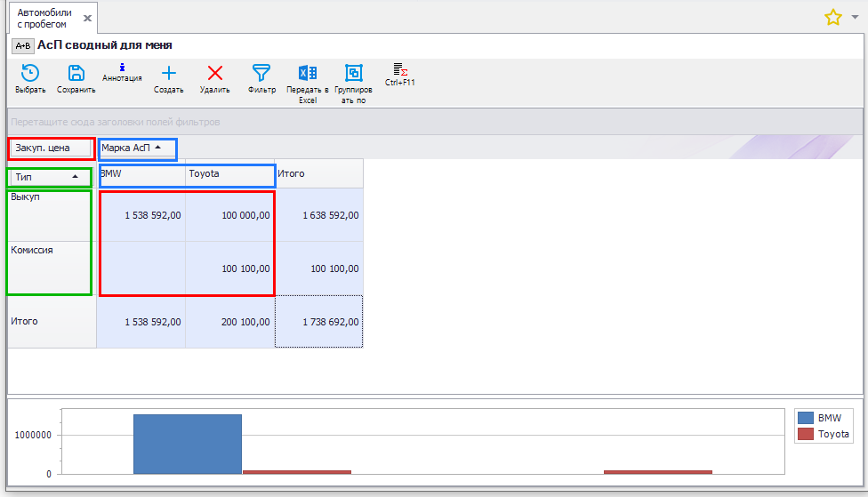Click the Удалить red cross icon
Image resolution: width=868 pixels, height=497 pixels.
click(x=214, y=74)
